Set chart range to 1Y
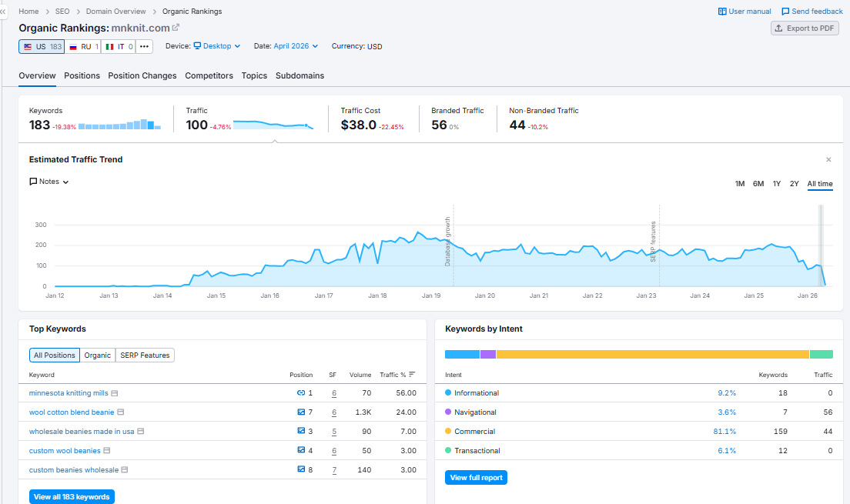The width and height of the screenshot is (850, 504). [x=776, y=184]
